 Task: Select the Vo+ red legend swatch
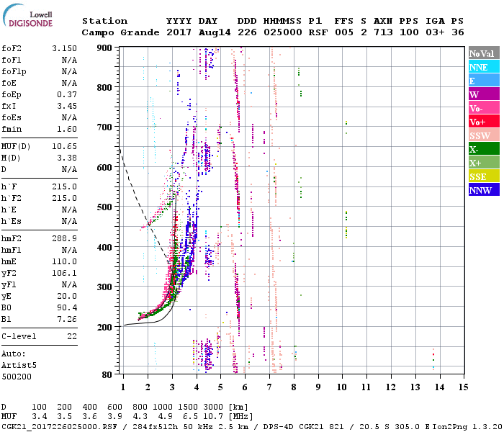pos(484,122)
